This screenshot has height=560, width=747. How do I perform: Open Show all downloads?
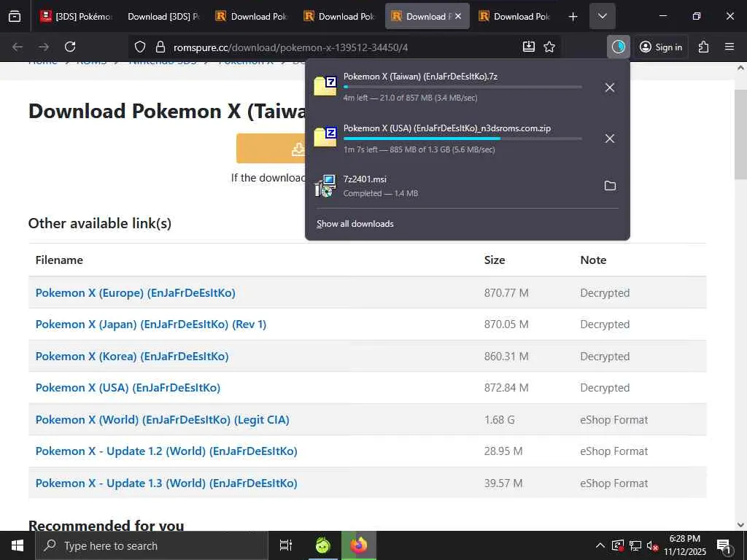tap(355, 224)
